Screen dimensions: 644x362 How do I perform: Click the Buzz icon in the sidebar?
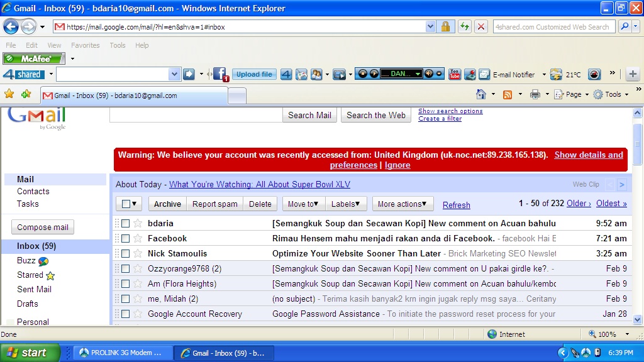pyautogui.click(x=43, y=261)
